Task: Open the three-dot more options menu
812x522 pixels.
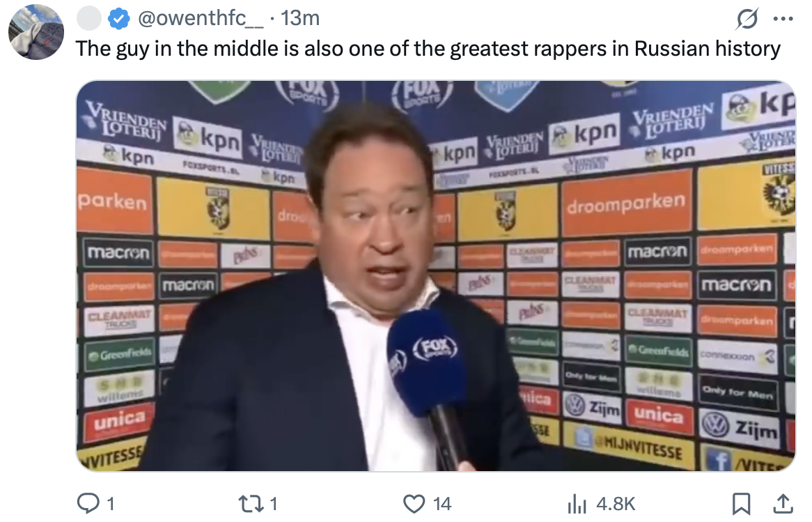Action: [783, 20]
